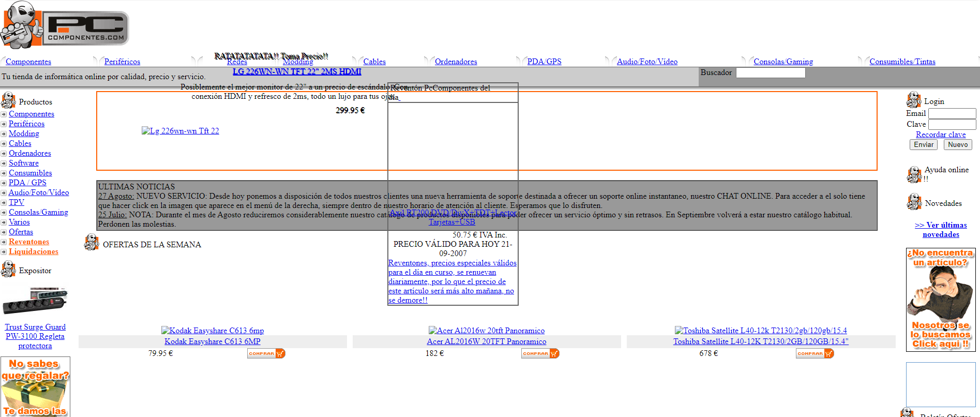Open Consolas/Gaming in the top navigation bar
The height and width of the screenshot is (417, 980).
coord(783,62)
